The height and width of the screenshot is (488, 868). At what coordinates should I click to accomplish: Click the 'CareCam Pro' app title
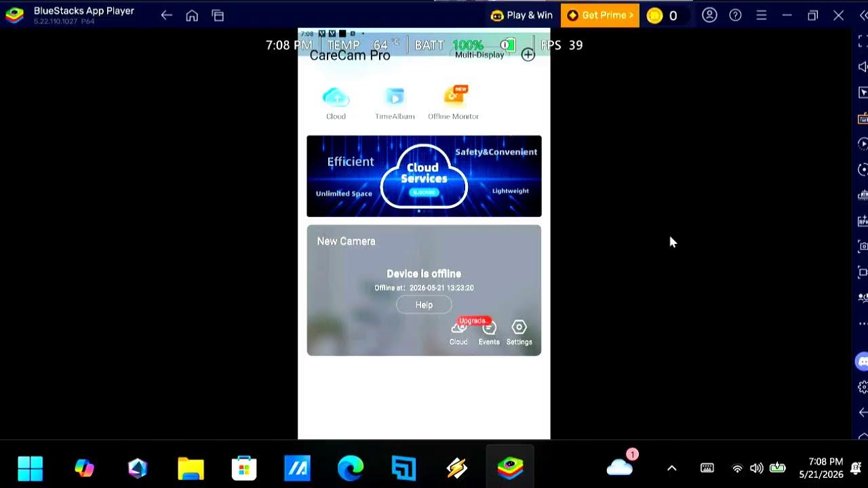[350, 56]
